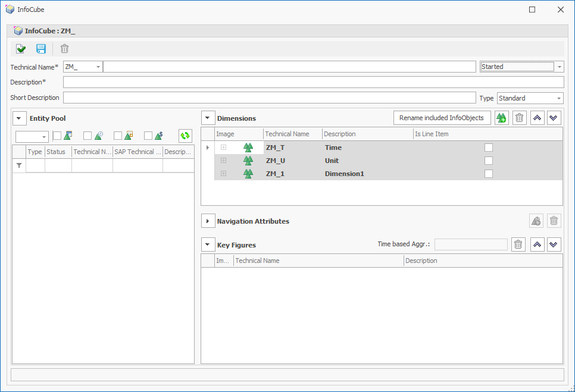The width and height of the screenshot is (575, 392).
Task: Click the Rename included InfoObjects button
Action: pos(442,118)
